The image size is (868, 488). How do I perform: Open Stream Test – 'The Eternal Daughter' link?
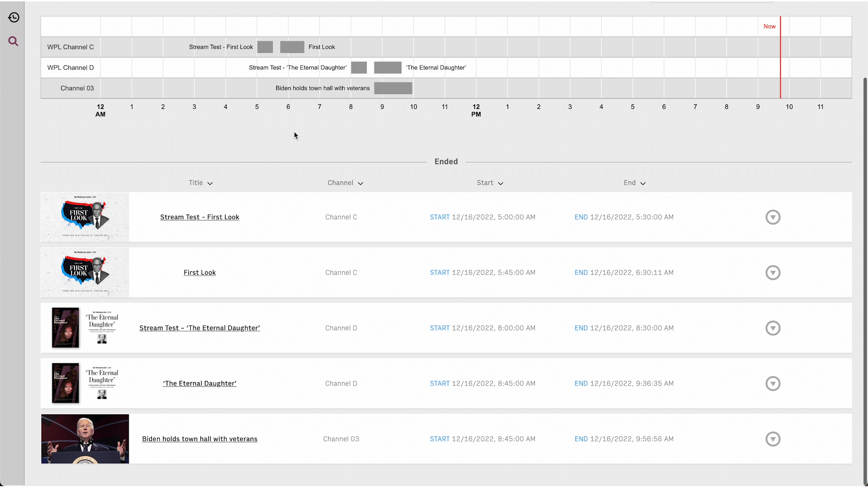(x=199, y=328)
